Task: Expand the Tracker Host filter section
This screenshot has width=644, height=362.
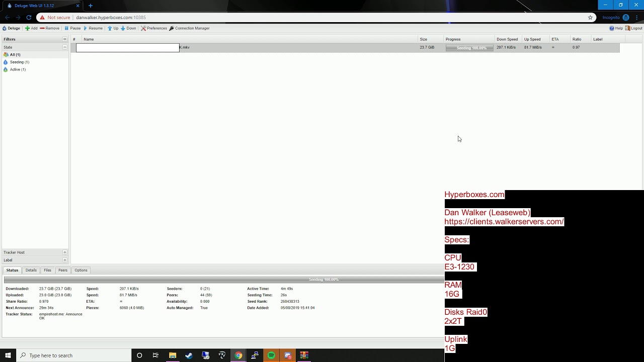Action: coord(64,252)
